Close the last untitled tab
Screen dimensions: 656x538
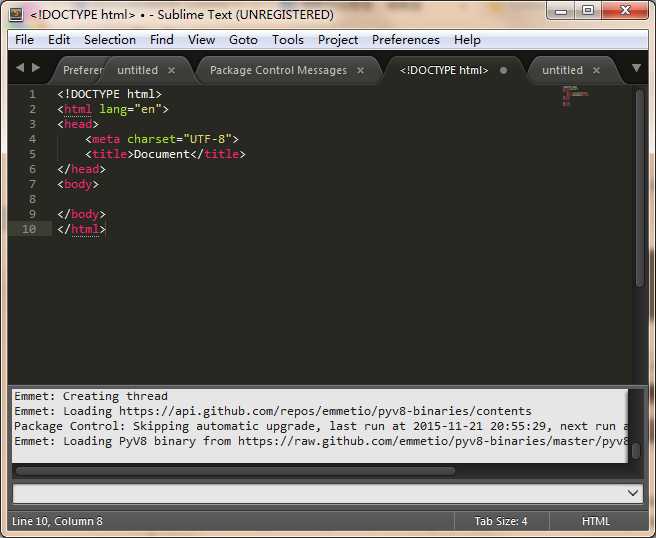(x=596, y=70)
